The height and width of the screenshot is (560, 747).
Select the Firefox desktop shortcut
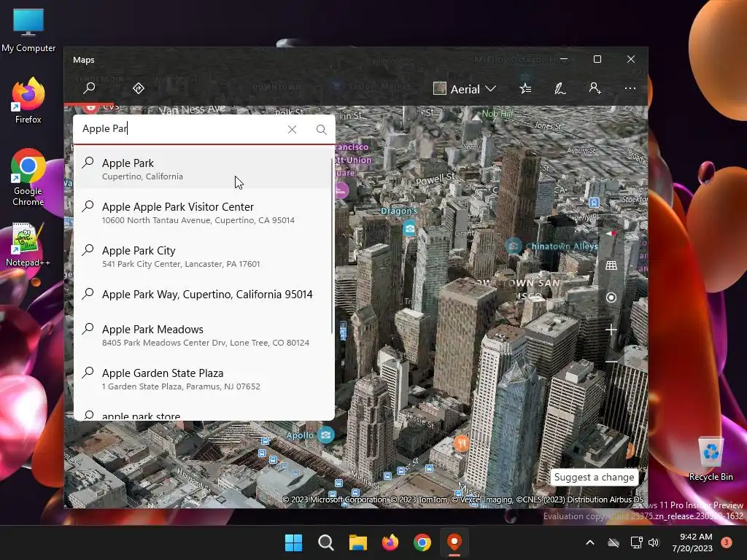click(x=28, y=101)
